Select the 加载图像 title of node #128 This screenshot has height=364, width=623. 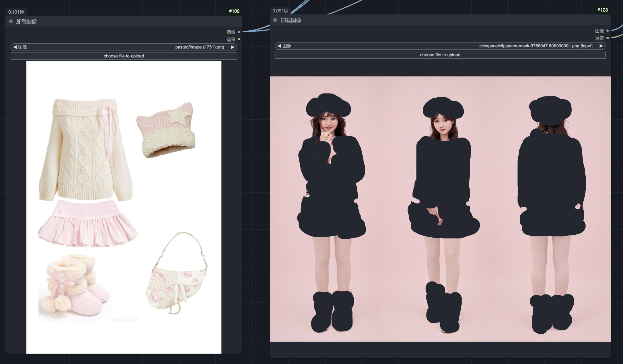click(x=291, y=20)
